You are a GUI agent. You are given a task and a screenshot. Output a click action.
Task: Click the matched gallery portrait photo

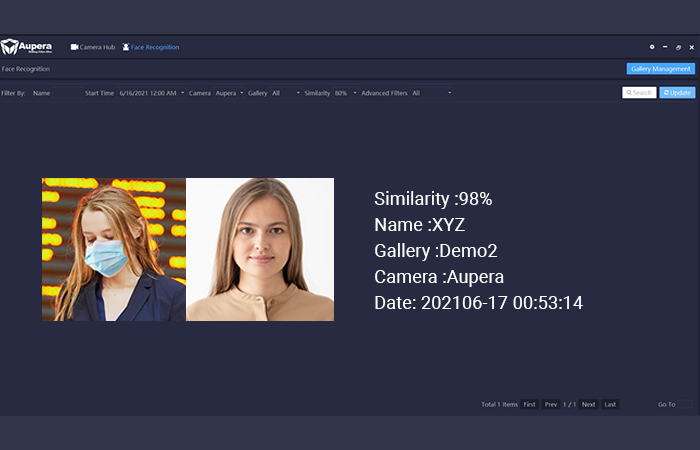[x=260, y=249]
